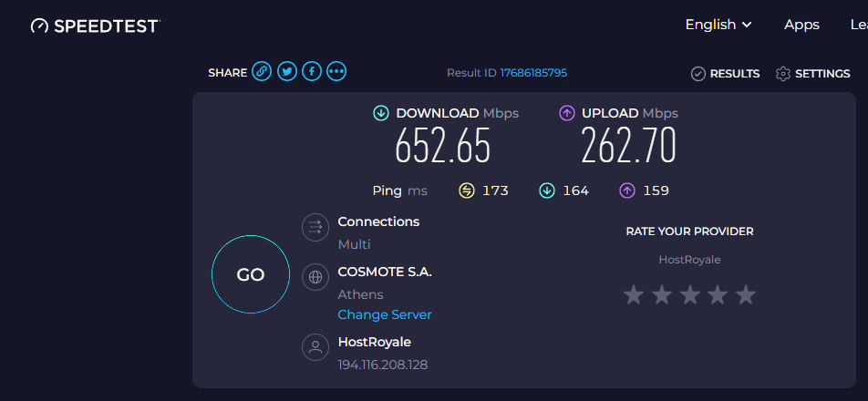This screenshot has width=868, height=401.
Task: Open SETTINGS with the gear
Action: click(x=812, y=74)
